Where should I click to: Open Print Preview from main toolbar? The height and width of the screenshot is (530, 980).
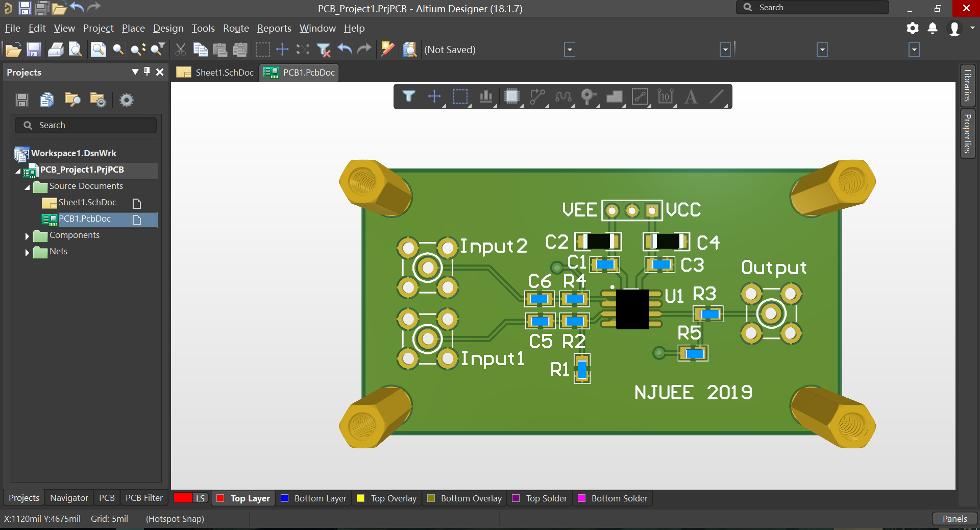76,50
